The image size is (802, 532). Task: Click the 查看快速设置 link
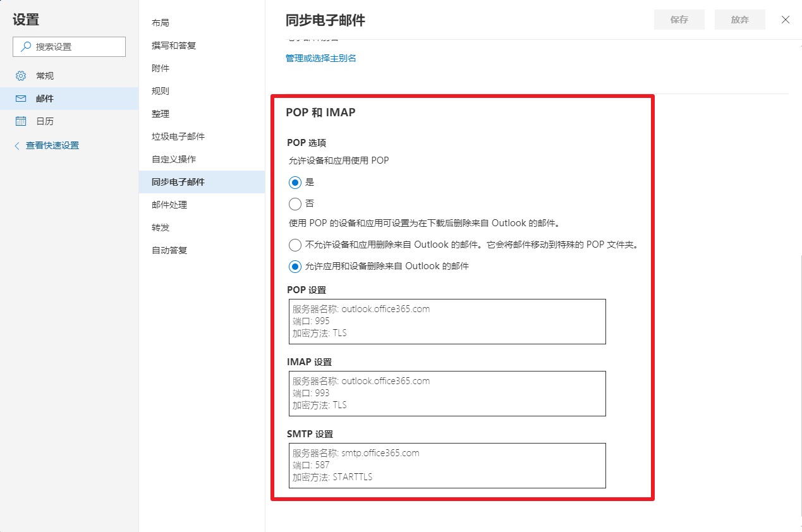[x=52, y=146]
